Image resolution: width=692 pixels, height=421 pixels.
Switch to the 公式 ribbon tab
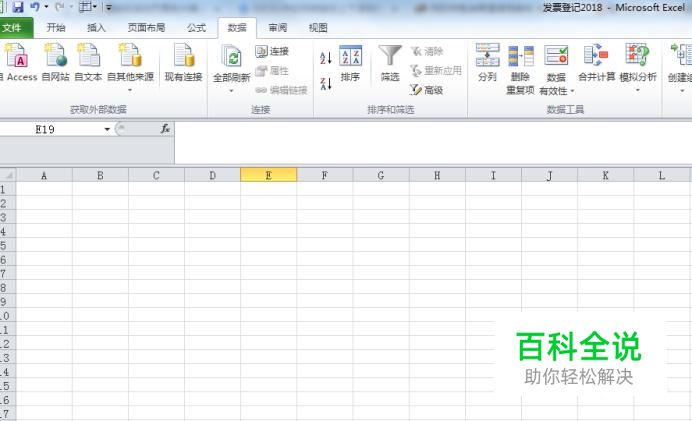pyautogui.click(x=196, y=28)
